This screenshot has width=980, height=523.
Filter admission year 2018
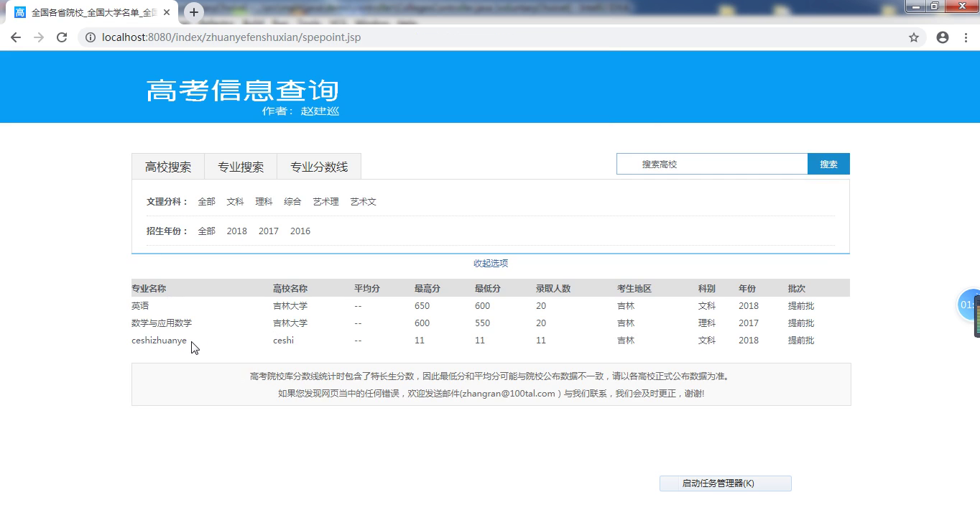coord(236,231)
